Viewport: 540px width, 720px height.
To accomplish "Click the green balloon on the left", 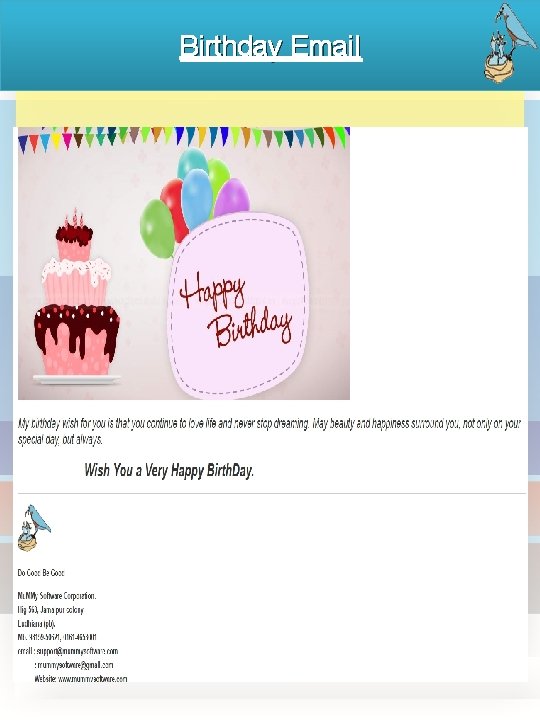I will [157, 228].
